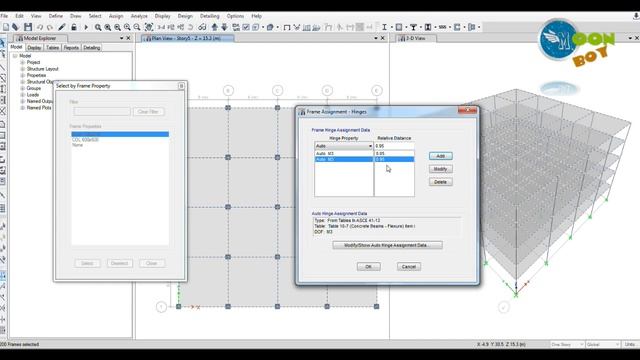Viewport: 640px width, 360px height.
Task: Click Modify/Show Auto Hinge Assignment Data button
Action: (x=387, y=245)
